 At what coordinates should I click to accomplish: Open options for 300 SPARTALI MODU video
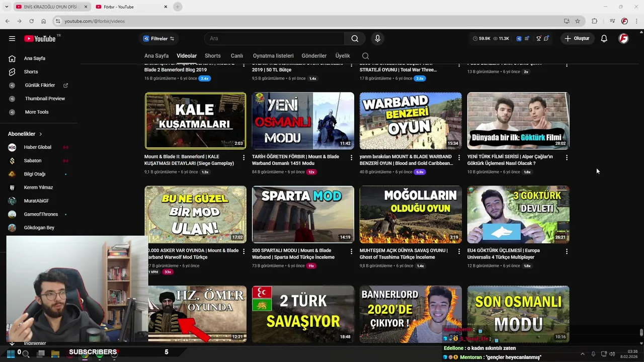tap(351, 251)
